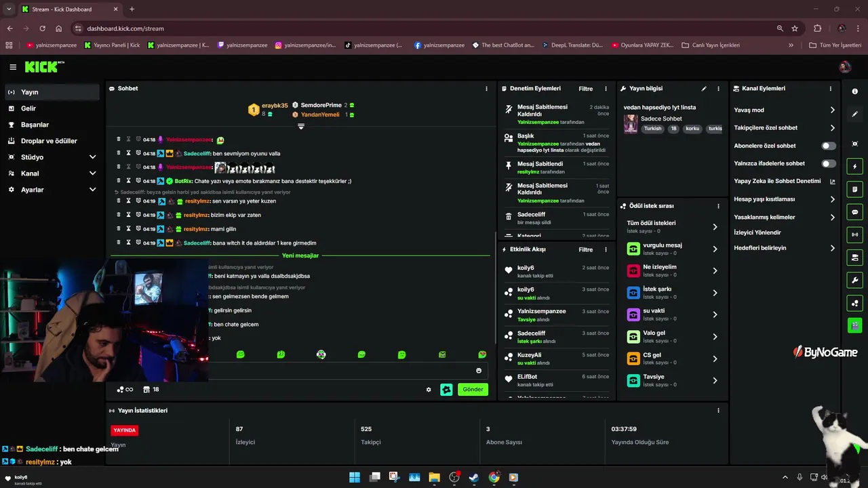Open Ödül istek sırası three-dot options menu

coord(718,206)
